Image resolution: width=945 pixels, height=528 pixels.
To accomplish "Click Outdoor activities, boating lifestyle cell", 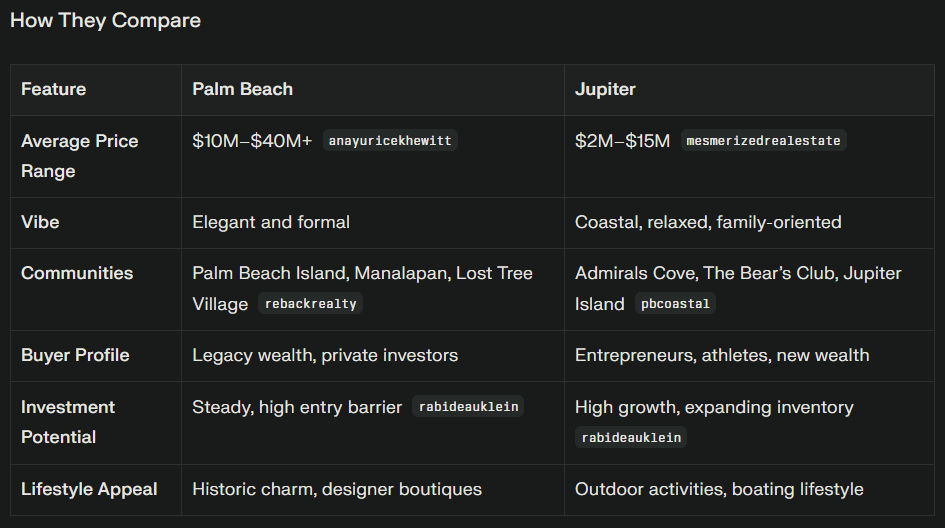I will [x=719, y=489].
